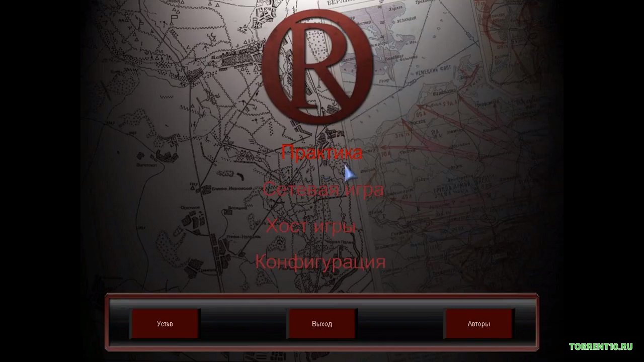The height and width of the screenshot is (362, 644).
Task: Start practice mode via Практика
Action: [321, 152]
